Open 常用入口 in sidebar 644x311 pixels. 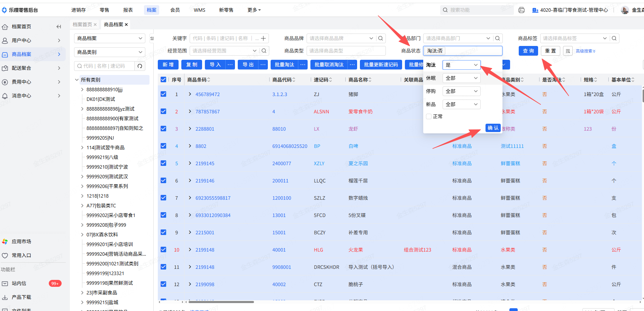tap(21, 255)
